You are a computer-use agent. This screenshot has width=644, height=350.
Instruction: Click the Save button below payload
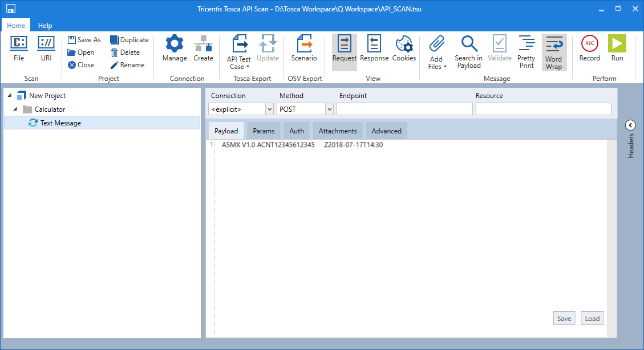pyautogui.click(x=564, y=319)
